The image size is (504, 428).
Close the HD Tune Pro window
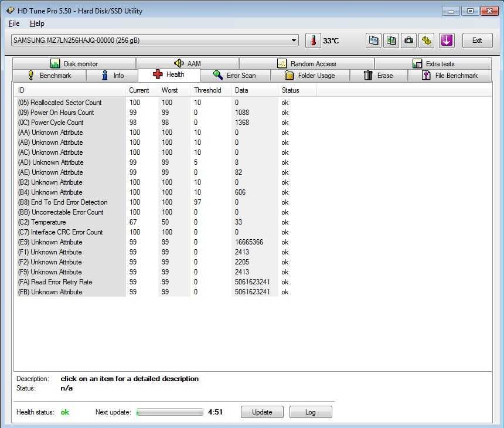pyautogui.click(x=489, y=11)
